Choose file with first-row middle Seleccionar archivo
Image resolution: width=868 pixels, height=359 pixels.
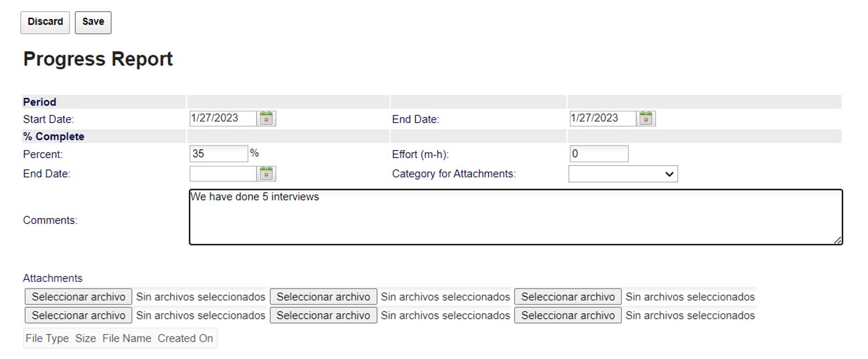pyautogui.click(x=323, y=297)
